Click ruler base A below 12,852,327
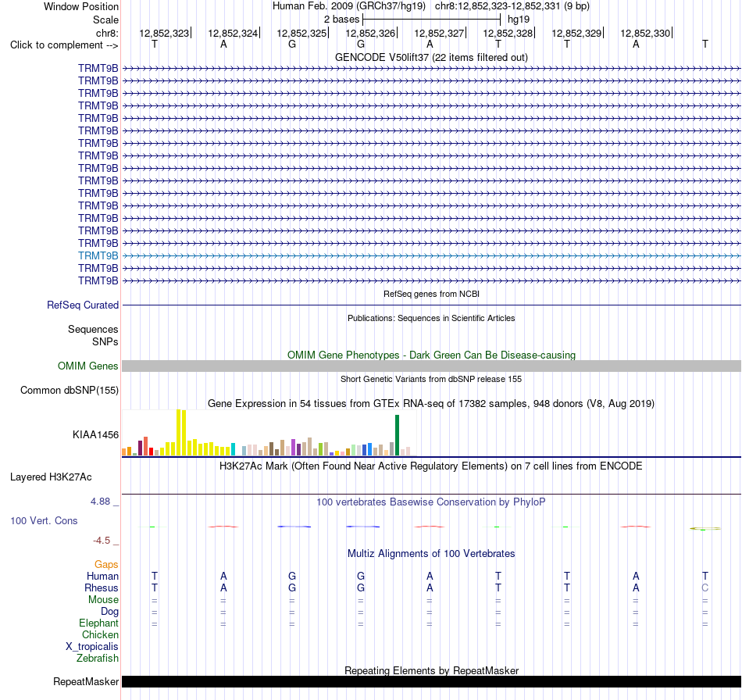Image resolution: width=742 pixels, height=700 pixels. pyautogui.click(x=430, y=44)
